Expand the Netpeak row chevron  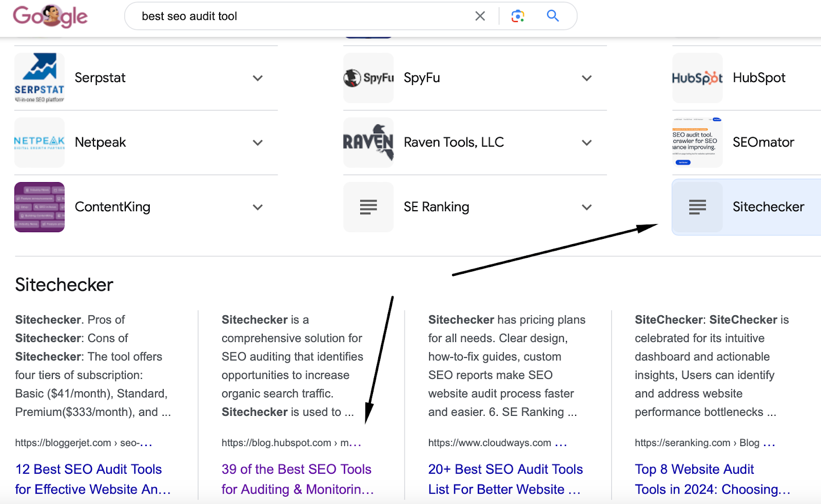tap(258, 143)
